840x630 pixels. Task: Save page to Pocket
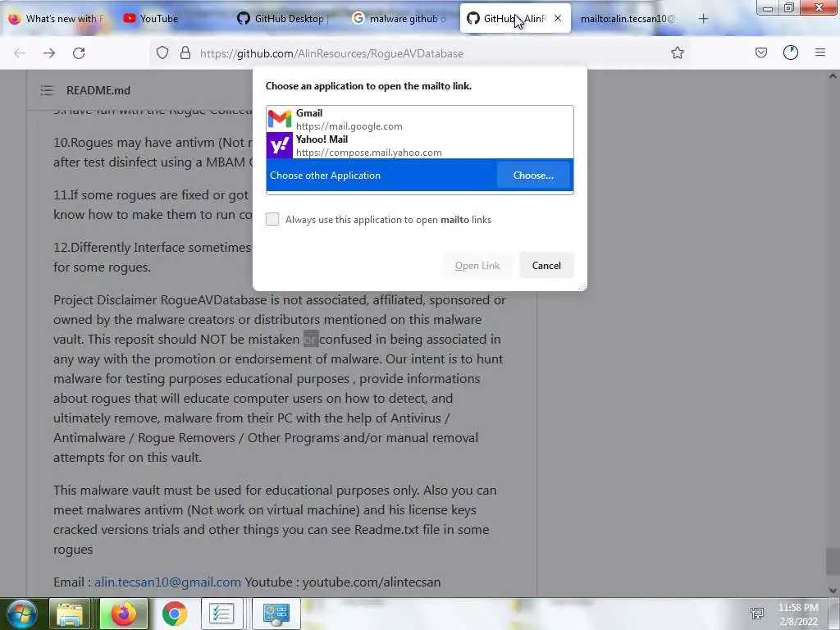point(760,52)
